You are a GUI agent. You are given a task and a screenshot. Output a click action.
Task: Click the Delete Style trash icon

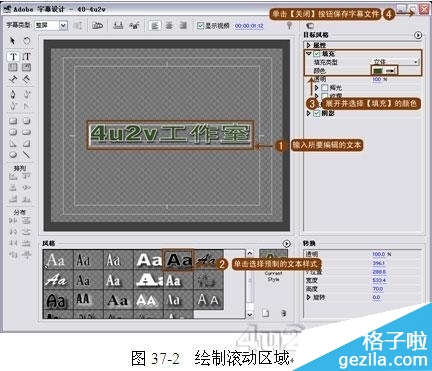click(x=283, y=313)
